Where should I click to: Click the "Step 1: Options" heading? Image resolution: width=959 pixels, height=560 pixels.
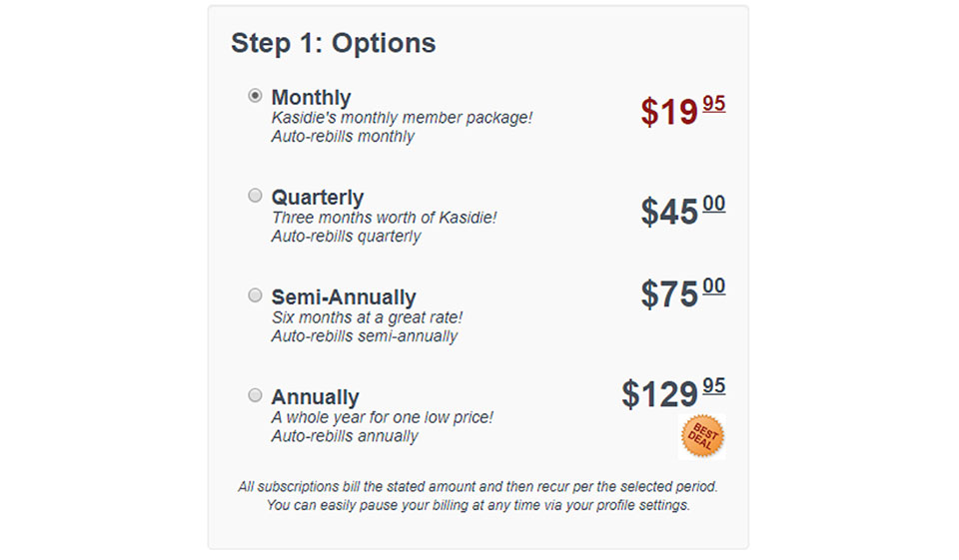pos(333,43)
